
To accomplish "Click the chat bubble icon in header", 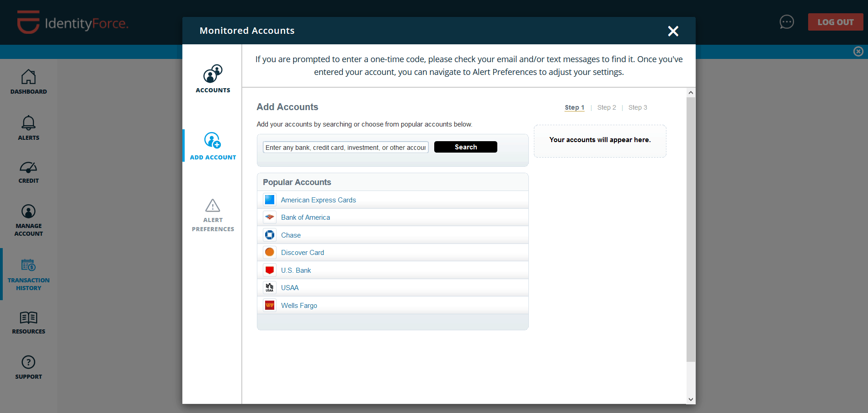I will [x=787, y=22].
